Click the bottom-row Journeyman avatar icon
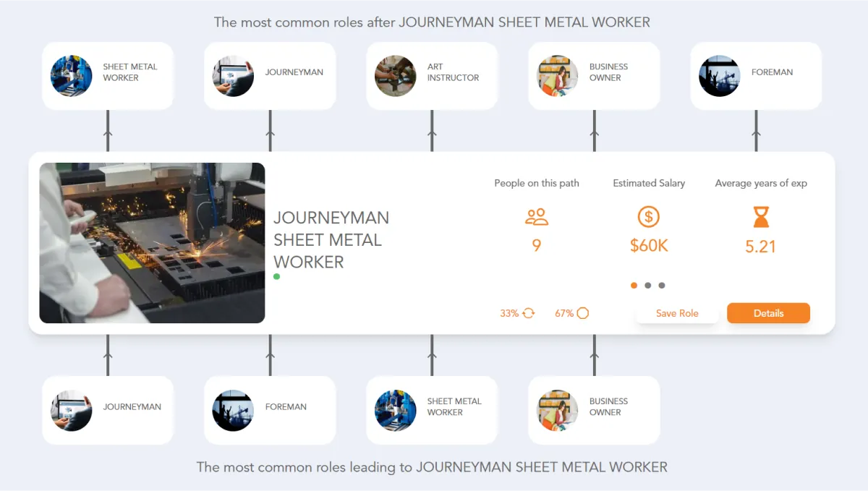Image resolution: width=868 pixels, height=491 pixels. pyautogui.click(x=72, y=410)
